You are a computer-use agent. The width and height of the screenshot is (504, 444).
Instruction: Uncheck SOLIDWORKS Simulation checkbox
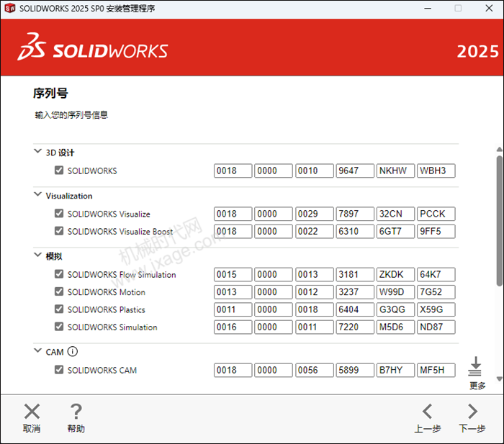pos(59,327)
